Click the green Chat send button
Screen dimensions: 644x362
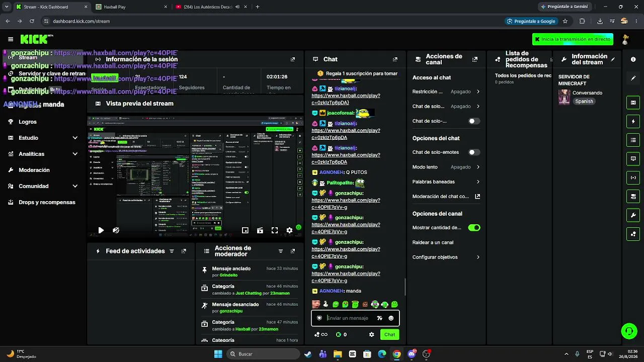click(x=389, y=334)
